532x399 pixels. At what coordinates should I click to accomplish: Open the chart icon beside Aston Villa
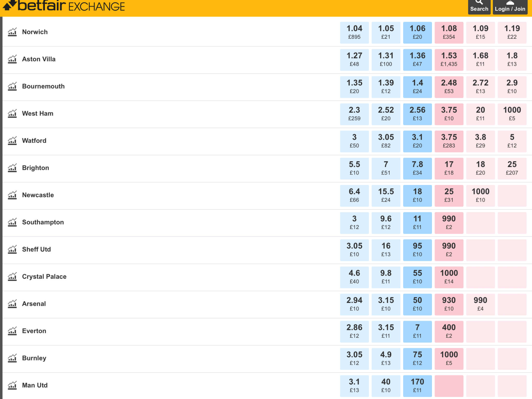click(x=12, y=59)
